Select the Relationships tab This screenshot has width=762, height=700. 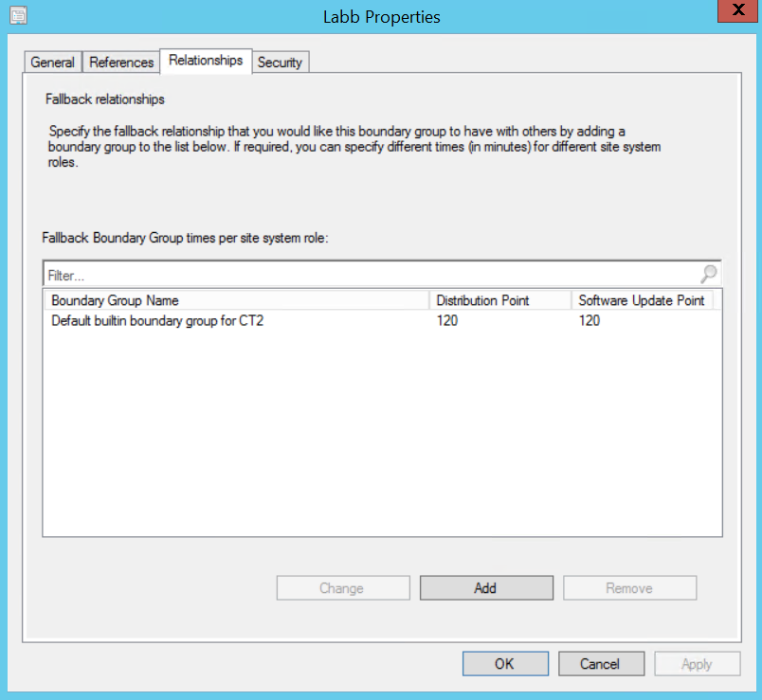206,61
